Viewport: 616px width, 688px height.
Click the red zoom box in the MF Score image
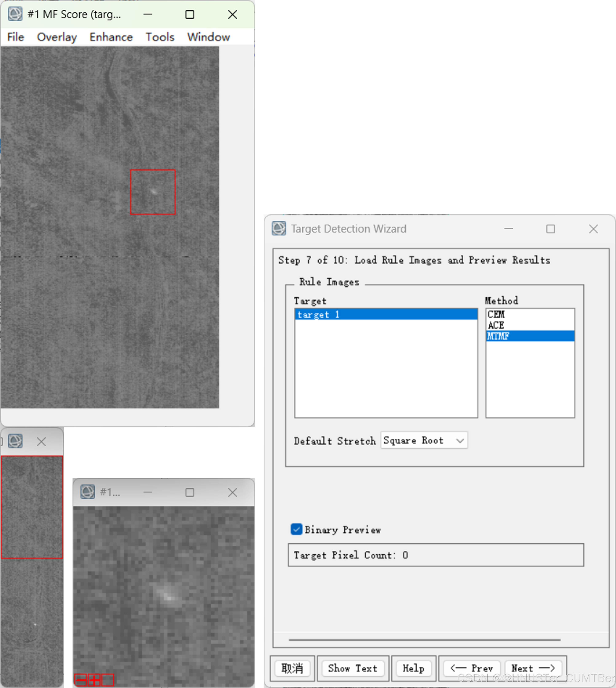(x=153, y=192)
